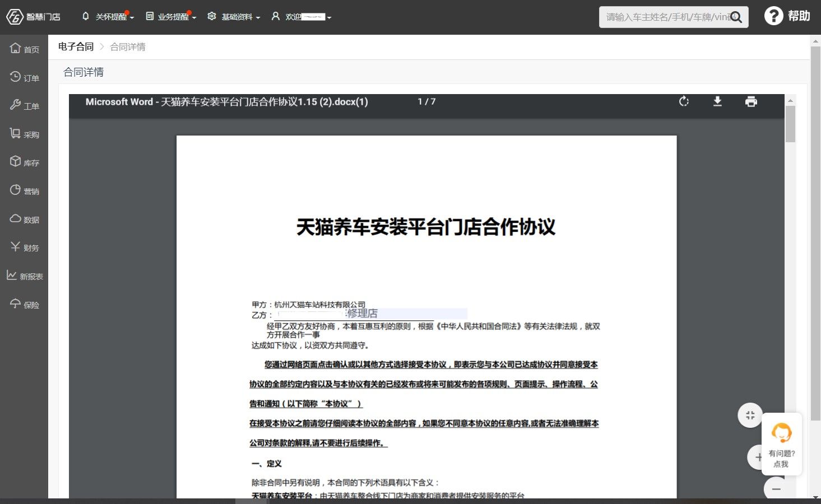Click the PDF page number indicator
821x504 pixels.
[426, 101]
